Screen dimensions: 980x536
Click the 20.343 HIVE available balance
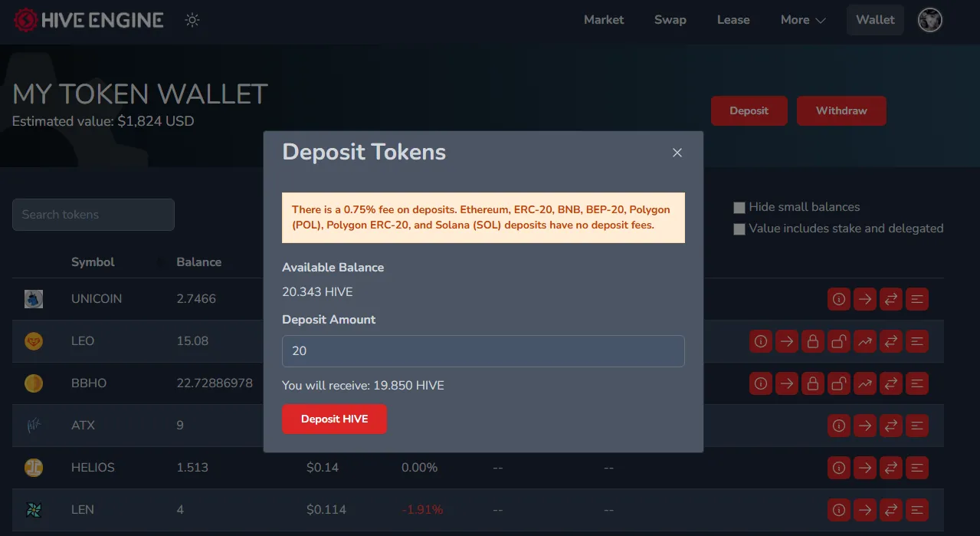pyautogui.click(x=317, y=292)
